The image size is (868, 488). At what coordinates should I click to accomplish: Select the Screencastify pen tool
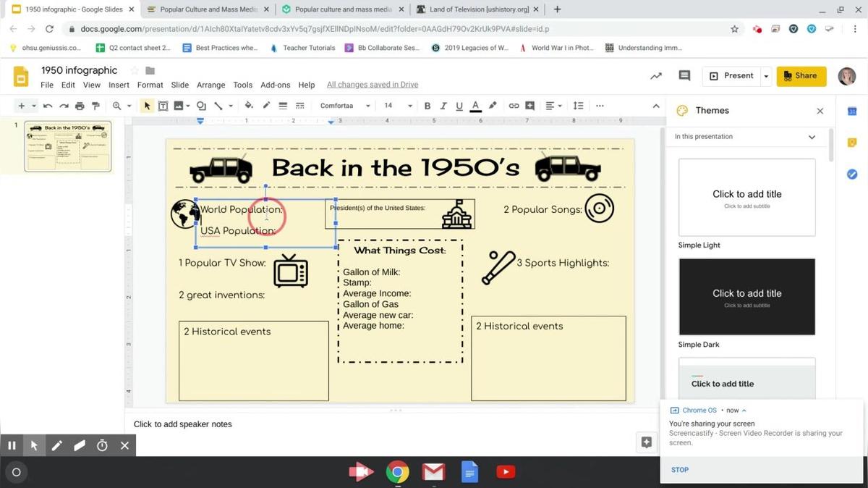[56, 445]
